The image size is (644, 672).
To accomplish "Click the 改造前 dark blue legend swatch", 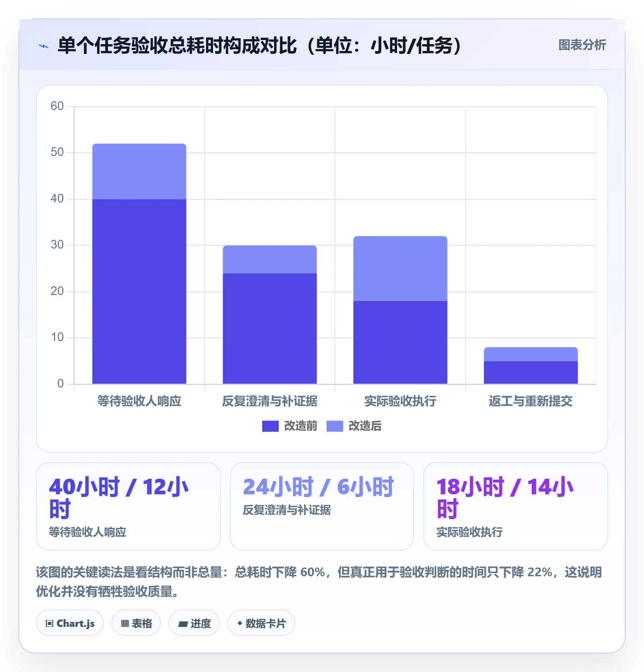I will click(270, 426).
